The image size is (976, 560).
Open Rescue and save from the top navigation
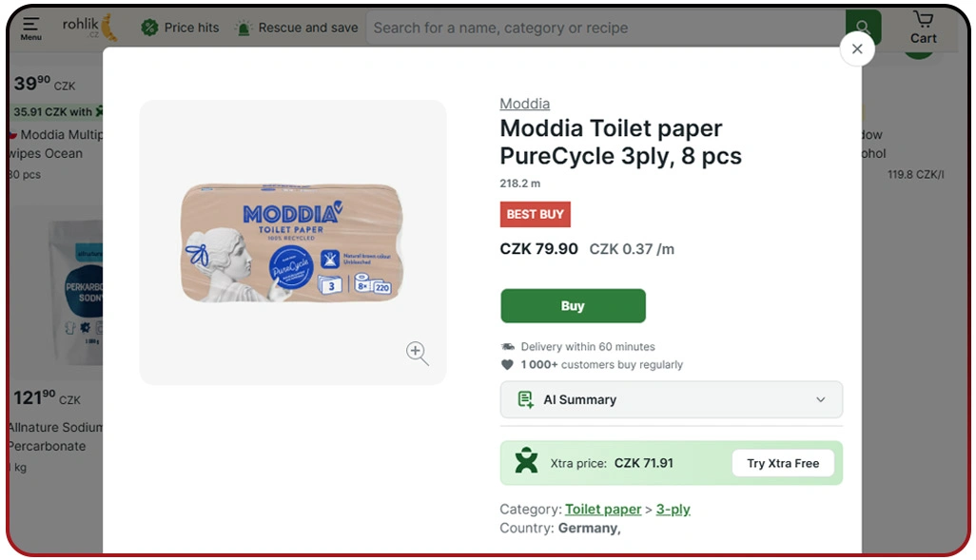tap(296, 28)
